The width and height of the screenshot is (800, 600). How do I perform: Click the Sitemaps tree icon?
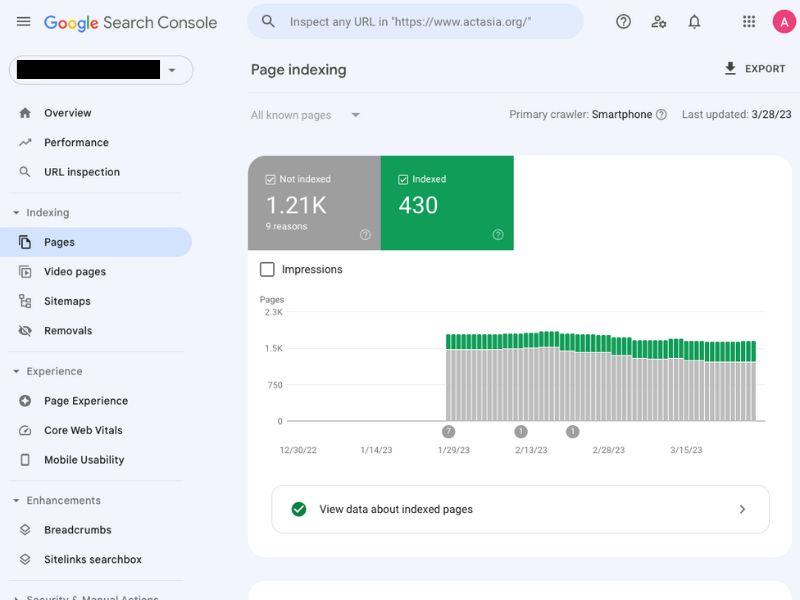(x=25, y=301)
